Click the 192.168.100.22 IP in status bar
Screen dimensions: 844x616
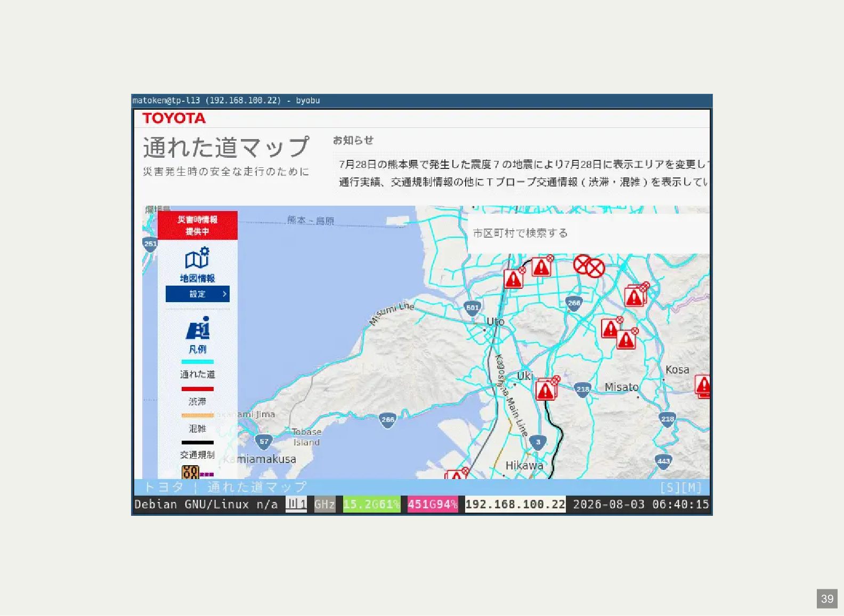(x=515, y=504)
